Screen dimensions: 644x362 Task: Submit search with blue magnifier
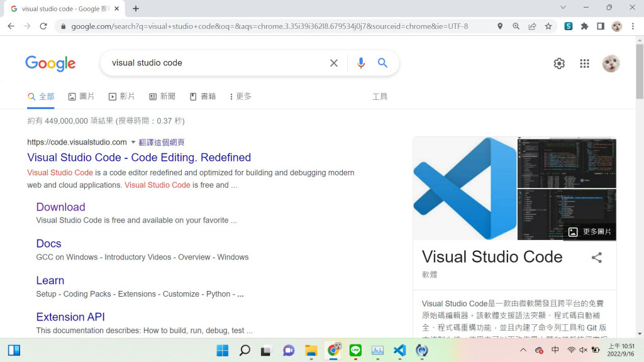pos(382,63)
